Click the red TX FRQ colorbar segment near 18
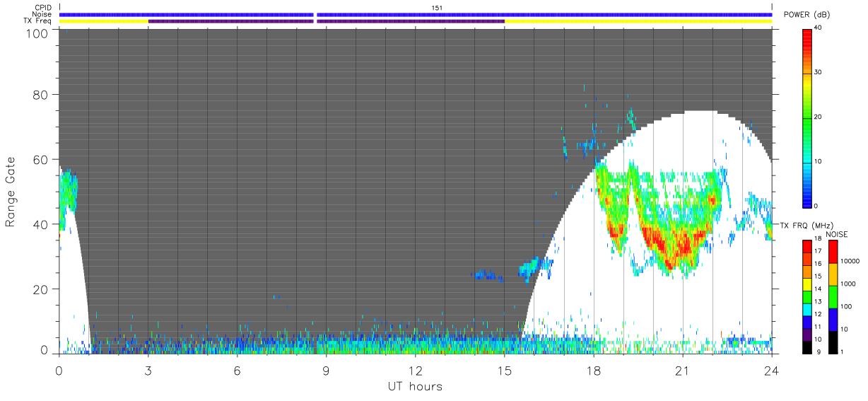Screen dimensions: 868x401 coord(808,246)
